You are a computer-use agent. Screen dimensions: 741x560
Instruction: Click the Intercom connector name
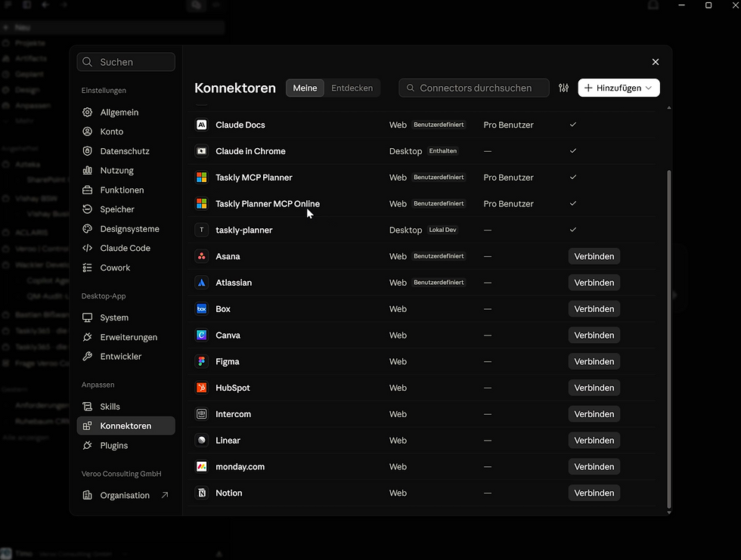[x=233, y=414]
